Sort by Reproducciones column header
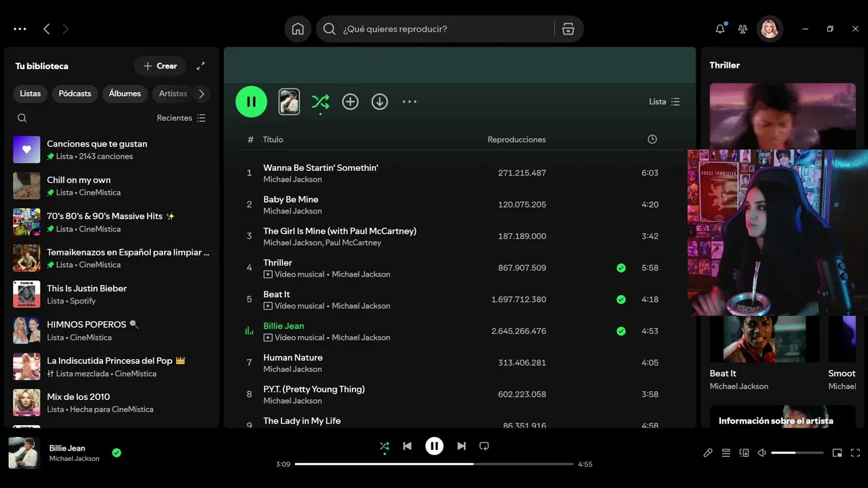Image resolution: width=868 pixels, height=488 pixels. [x=517, y=140]
